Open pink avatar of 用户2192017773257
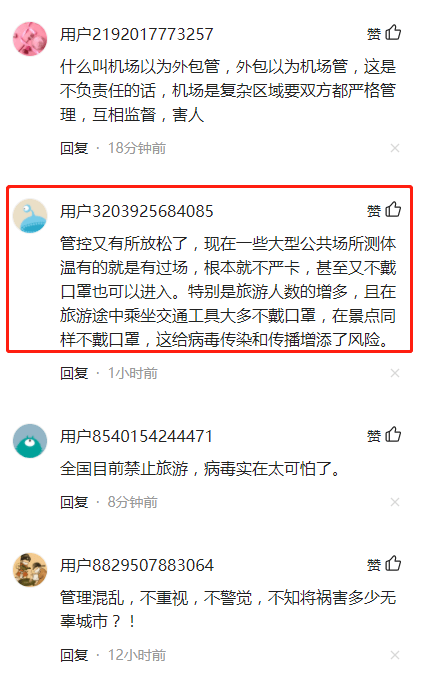The height and width of the screenshot is (681, 424). pyautogui.click(x=30, y=39)
